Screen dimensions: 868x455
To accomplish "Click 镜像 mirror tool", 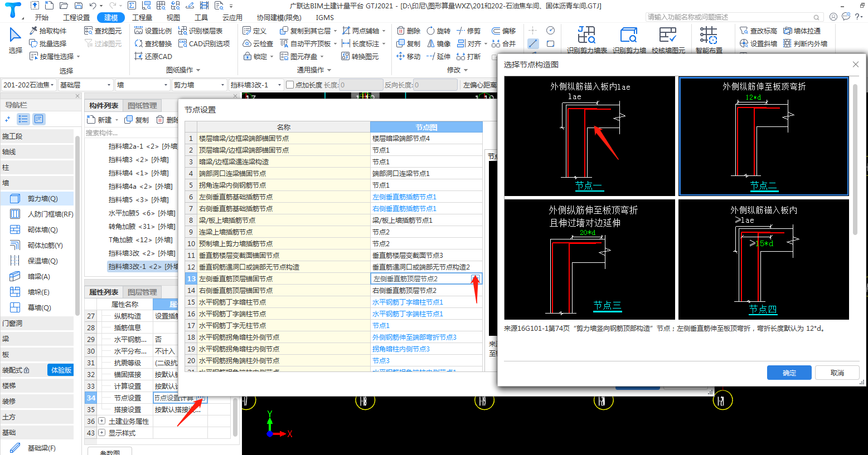I will [x=439, y=43].
